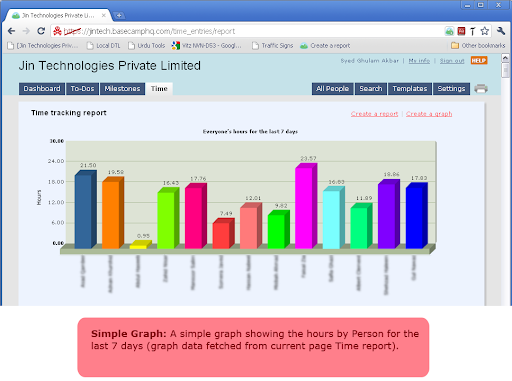Click the Jin Technologies Private Limited heading
The height and width of the screenshot is (381, 512).
[110, 66]
